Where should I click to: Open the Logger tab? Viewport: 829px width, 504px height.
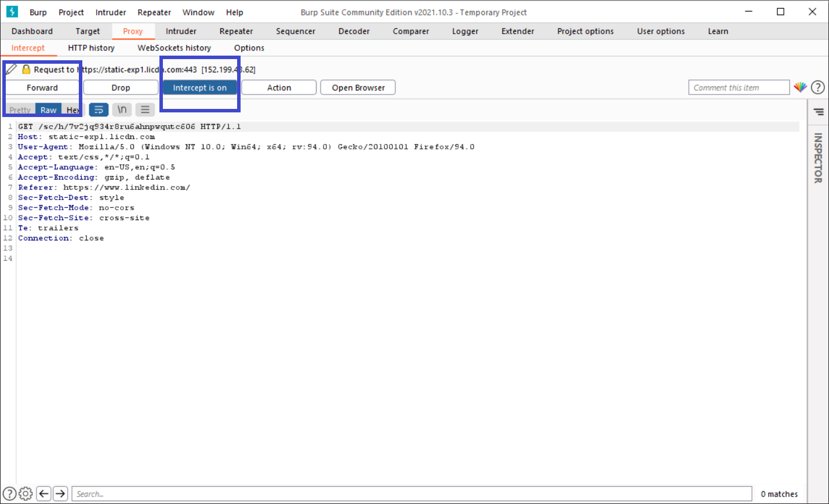[466, 31]
